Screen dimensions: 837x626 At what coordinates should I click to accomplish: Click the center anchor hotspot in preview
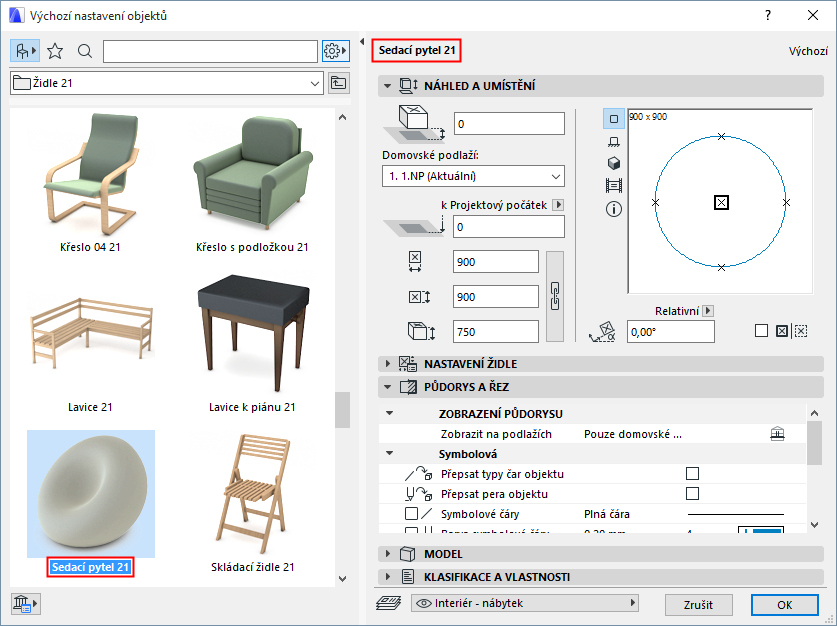point(721,202)
